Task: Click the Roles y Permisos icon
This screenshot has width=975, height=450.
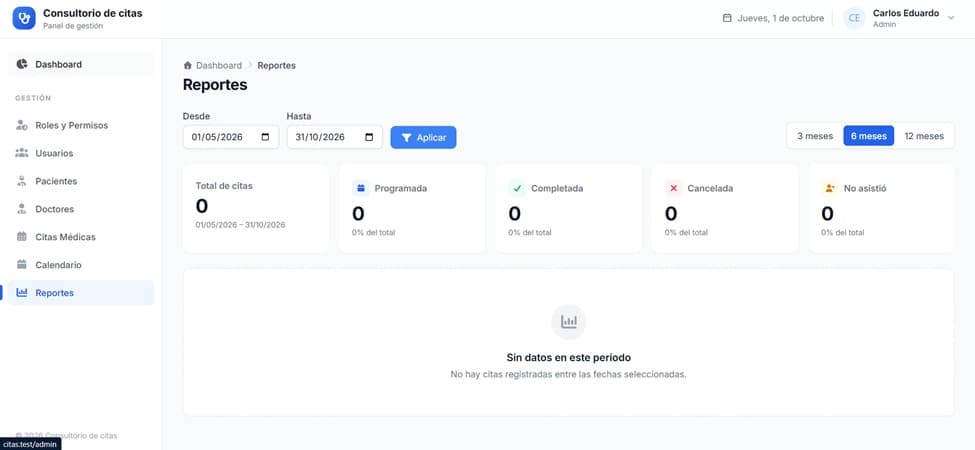Action: [x=22, y=126]
